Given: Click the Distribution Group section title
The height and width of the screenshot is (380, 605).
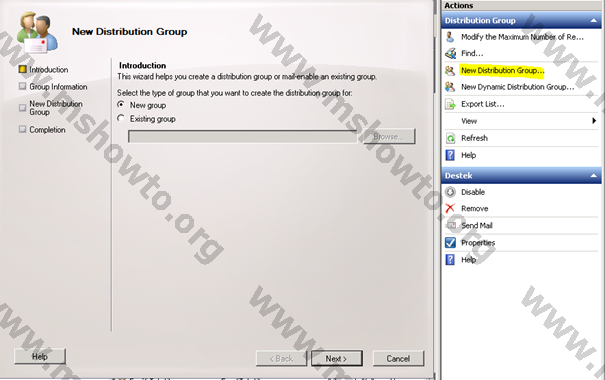Looking at the screenshot, I should 480,20.
